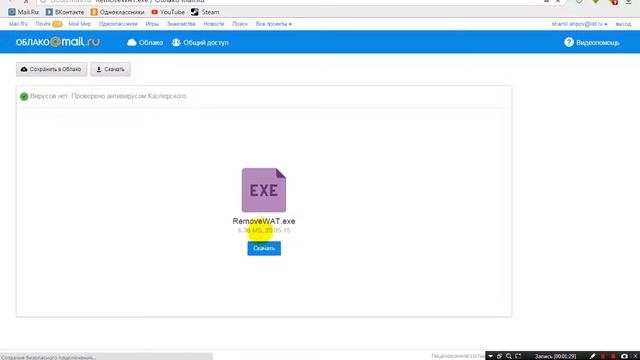Viewport: 640px width, 360px height.
Task: Click the red stop recording button
Action: point(613,356)
